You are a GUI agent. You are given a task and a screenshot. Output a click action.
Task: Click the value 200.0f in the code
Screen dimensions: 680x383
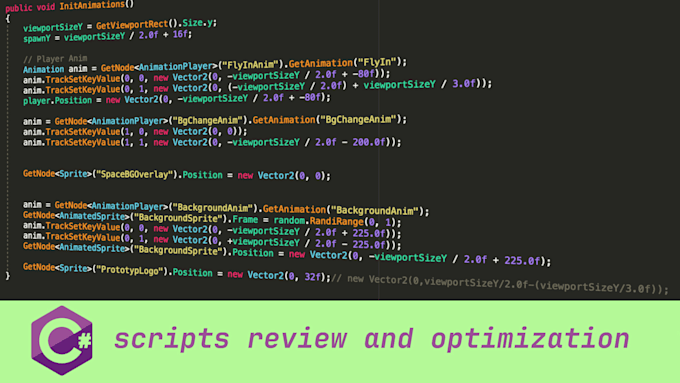[x=368, y=142]
